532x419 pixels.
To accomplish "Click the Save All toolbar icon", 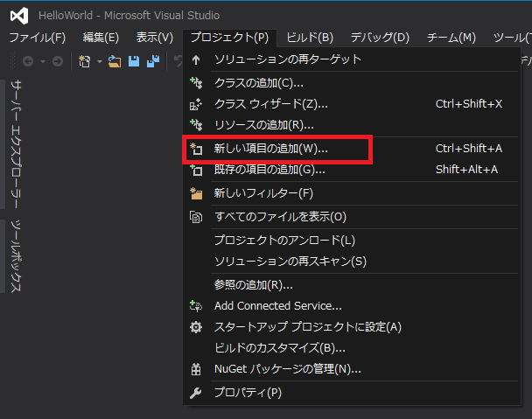I will coord(153,61).
